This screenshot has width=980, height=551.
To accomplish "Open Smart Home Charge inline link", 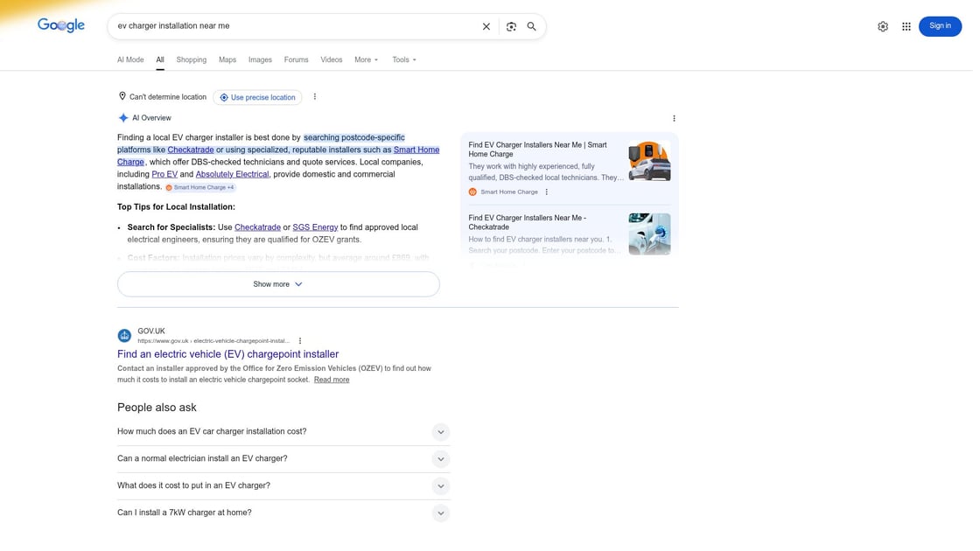I will click(x=416, y=150).
